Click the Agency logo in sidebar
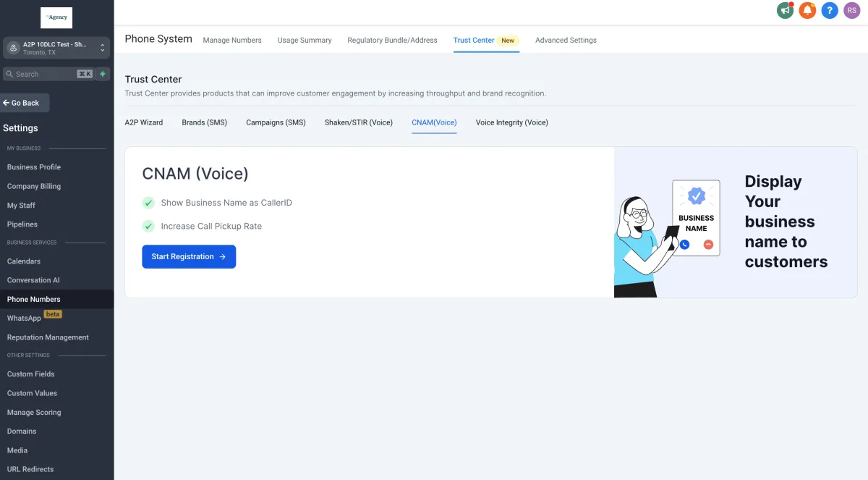The image size is (868, 480). 56,17
